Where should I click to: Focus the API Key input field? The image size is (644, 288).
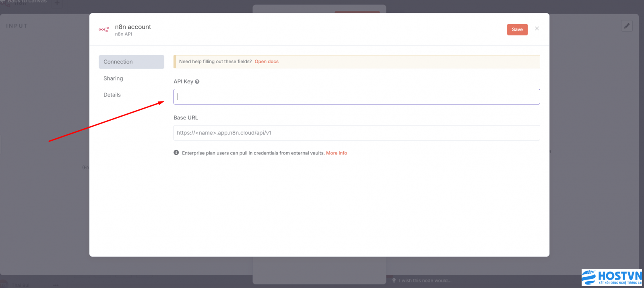point(357,97)
